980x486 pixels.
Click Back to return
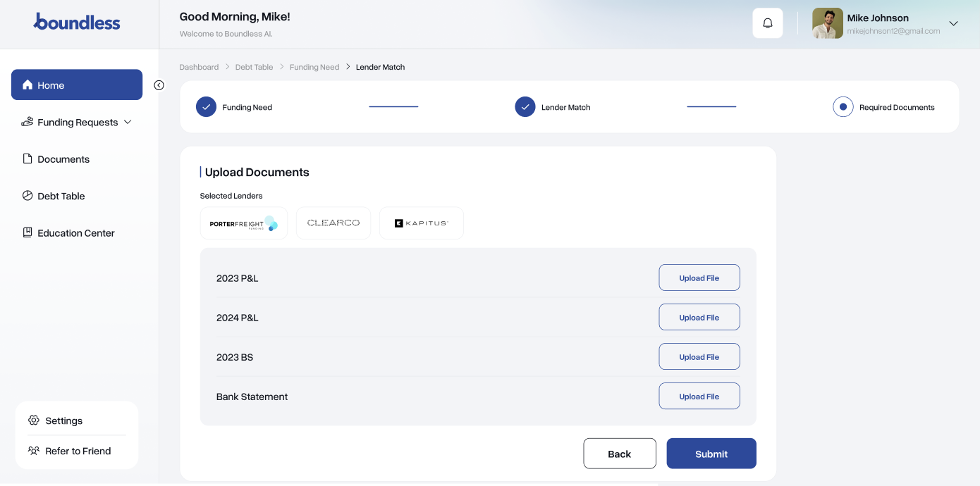pyautogui.click(x=620, y=453)
